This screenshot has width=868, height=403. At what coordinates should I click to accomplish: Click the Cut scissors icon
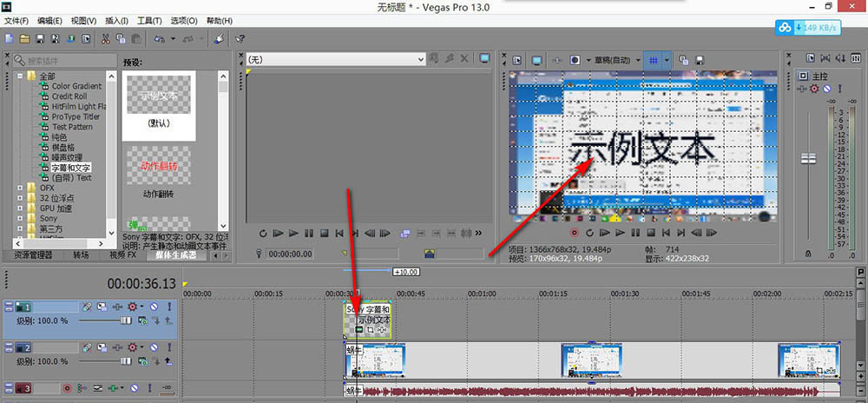tap(105, 39)
